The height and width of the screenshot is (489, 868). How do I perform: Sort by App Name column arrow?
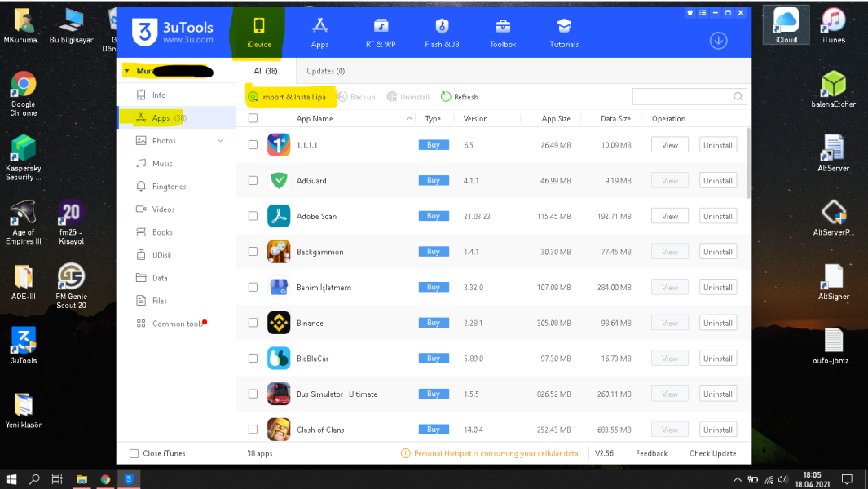click(x=409, y=119)
